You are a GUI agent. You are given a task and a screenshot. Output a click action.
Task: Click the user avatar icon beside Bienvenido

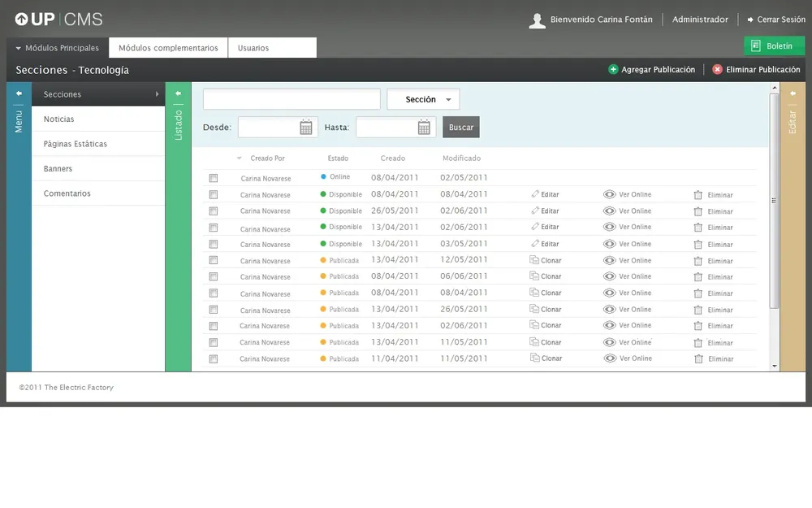tap(537, 20)
